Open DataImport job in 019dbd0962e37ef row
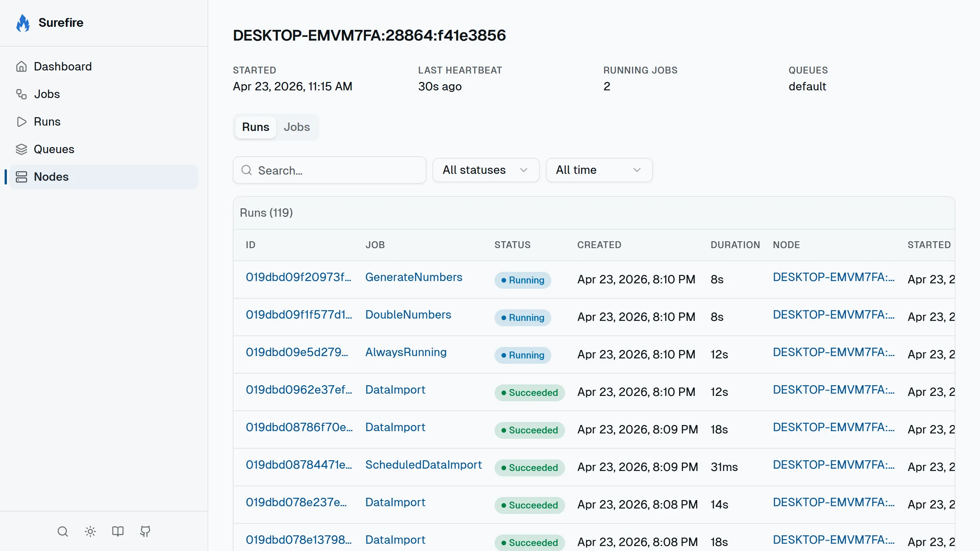980x551 pixels. (395, 390)
